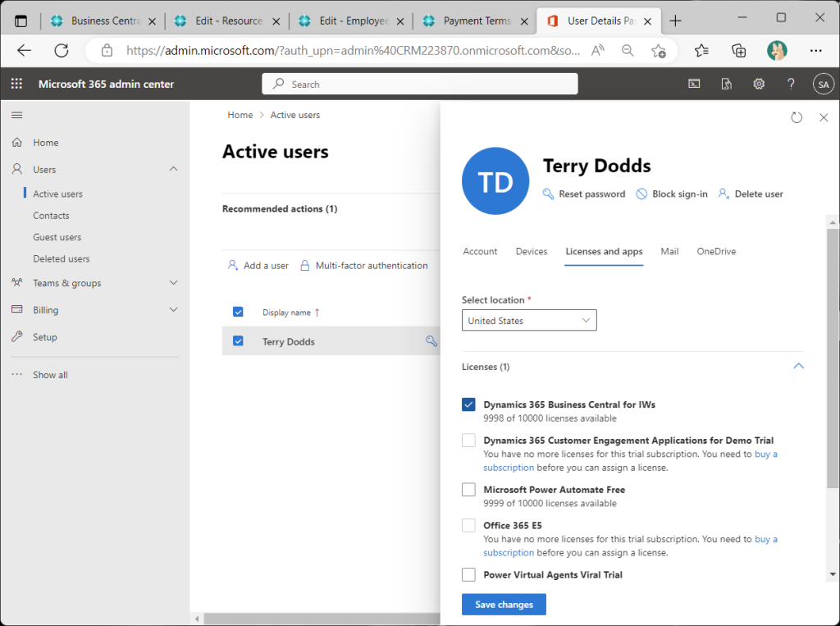Screen dimensions: 840x626
Task: Switch to Edit - Employee browser tab
Action: tap(351, 21)
